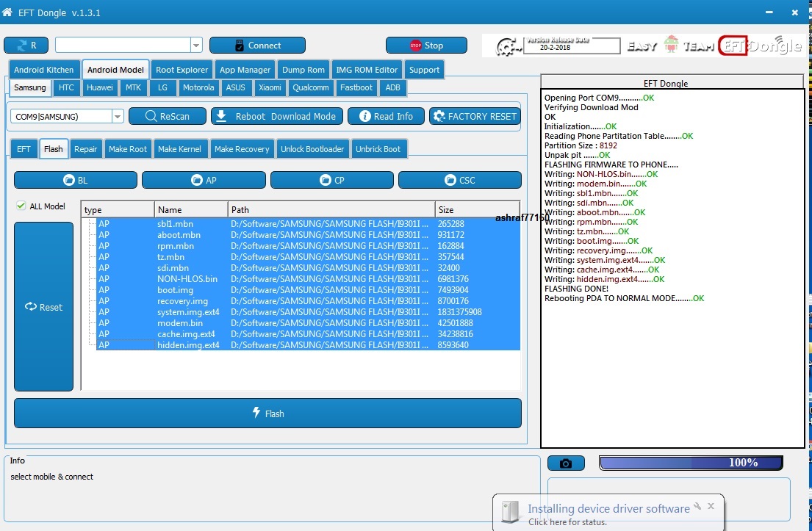Reboot phone into Download Mode
This screenshot has height=531, width=812.
pyautogui.click(x=277, y=117)
